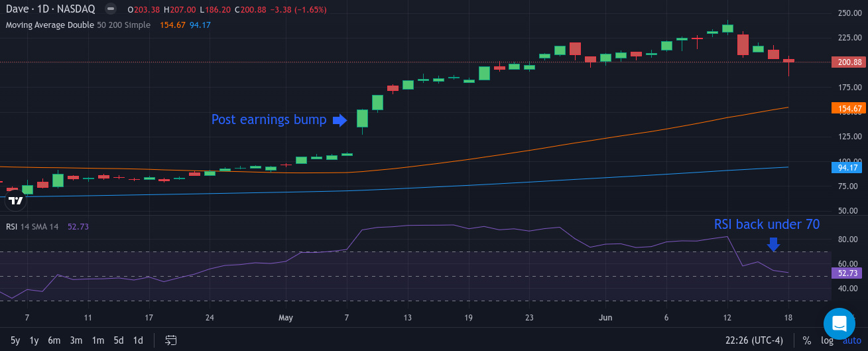This screenshot has width=868, height=351.
Task: Select the Moving Average Double indicator legend
Action: 80,25
